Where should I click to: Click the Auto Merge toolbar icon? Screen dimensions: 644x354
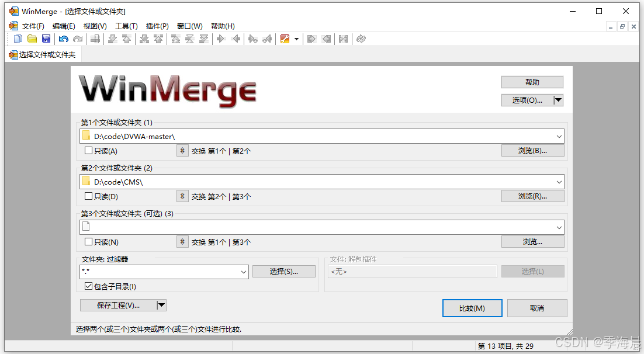tap(344, 39)
